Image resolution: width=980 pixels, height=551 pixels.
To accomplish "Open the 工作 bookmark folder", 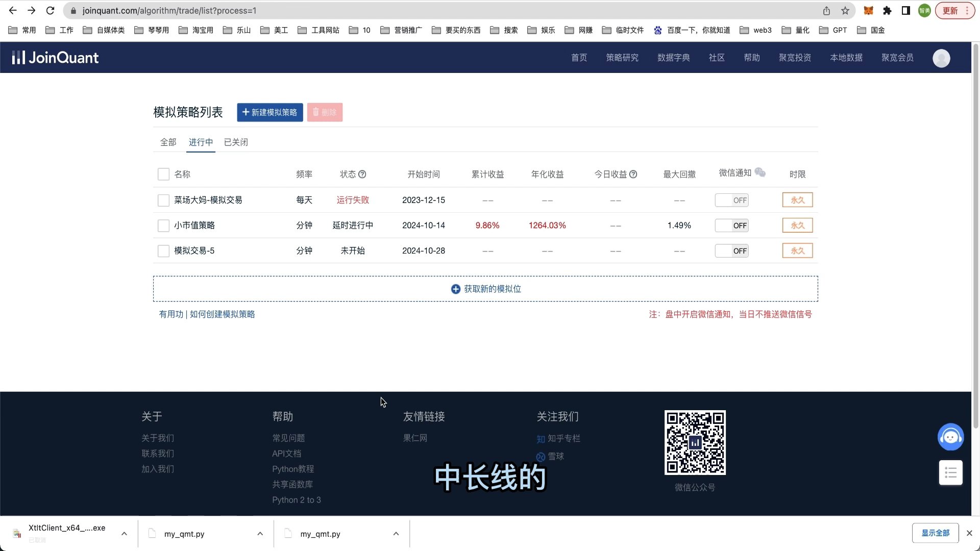I will [59, 30].
